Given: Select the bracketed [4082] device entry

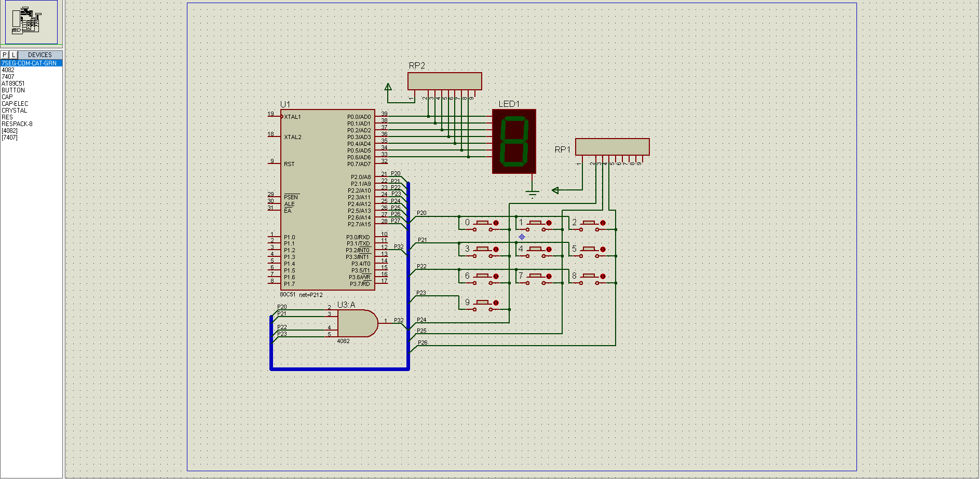Looking at the screenshot, I should click(9, 131).
